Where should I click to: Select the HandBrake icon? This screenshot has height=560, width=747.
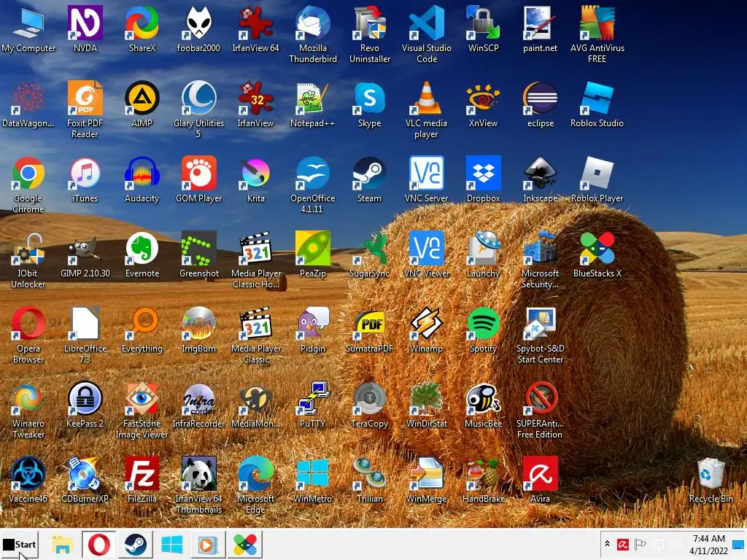(x=483, y=480)
